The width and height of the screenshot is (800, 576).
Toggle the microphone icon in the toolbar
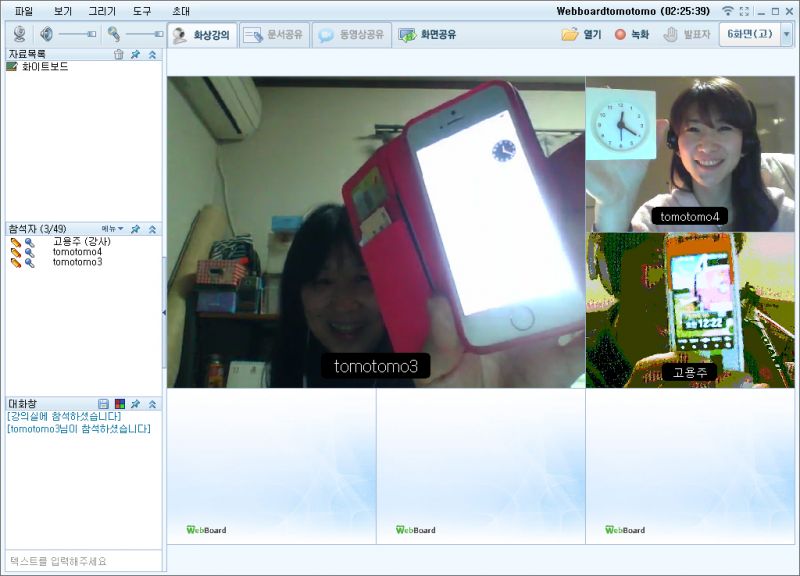coord(114,34)
